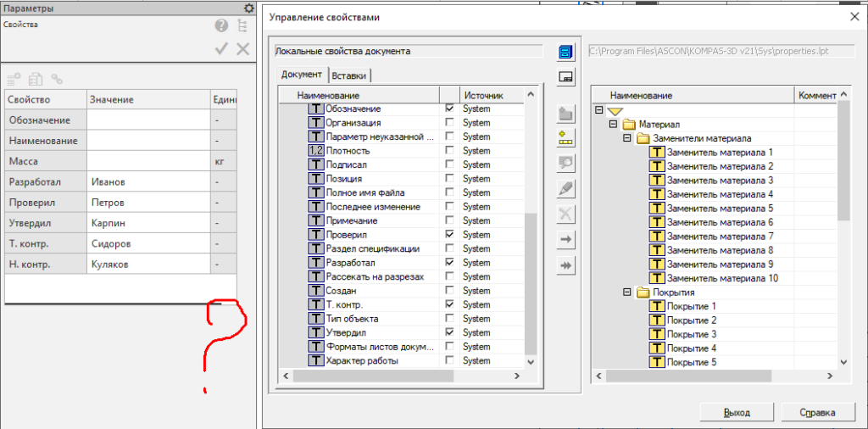Screen dimensions: 868x429
Task: Check the Создан property checkbox
Action: (449, 291)
